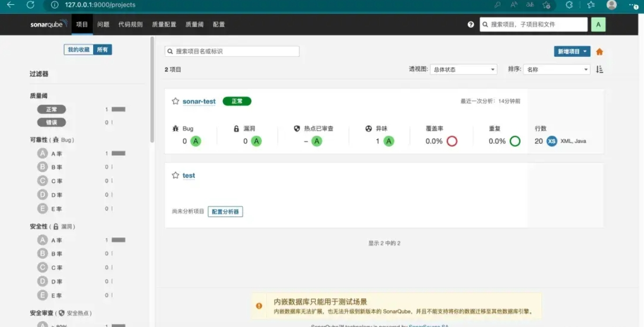Viewport: 644px width, 327px height.
Task: Expand the 新增项目 dropdown button
Action: coord(572,52)
